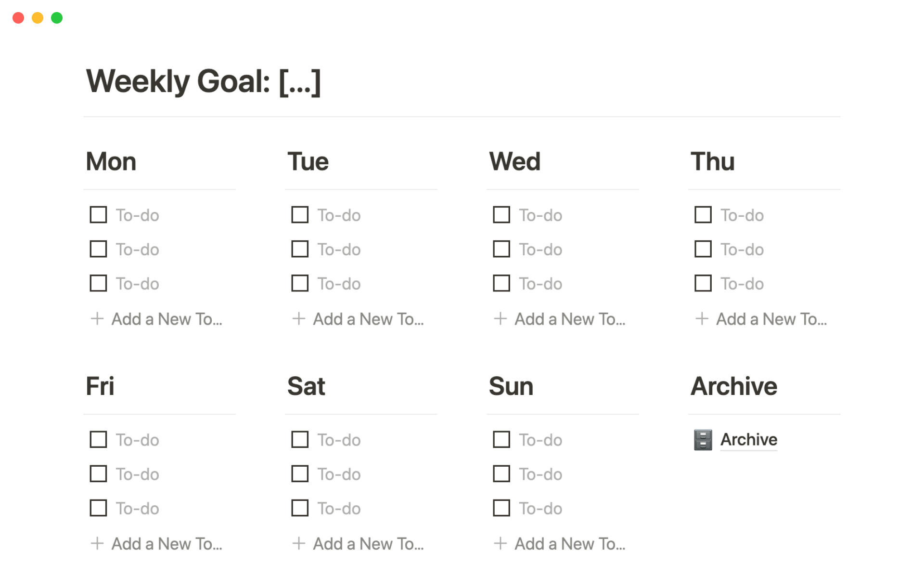Viewport: 924px width, 578px height.
Task: Select the Sun heading text
Action: click(x=511, y=386)
